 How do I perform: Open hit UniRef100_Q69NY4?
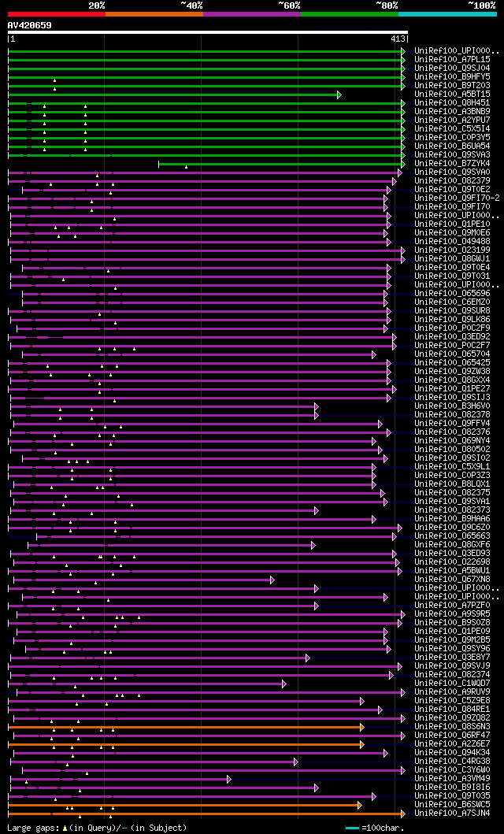coord(453,440)
